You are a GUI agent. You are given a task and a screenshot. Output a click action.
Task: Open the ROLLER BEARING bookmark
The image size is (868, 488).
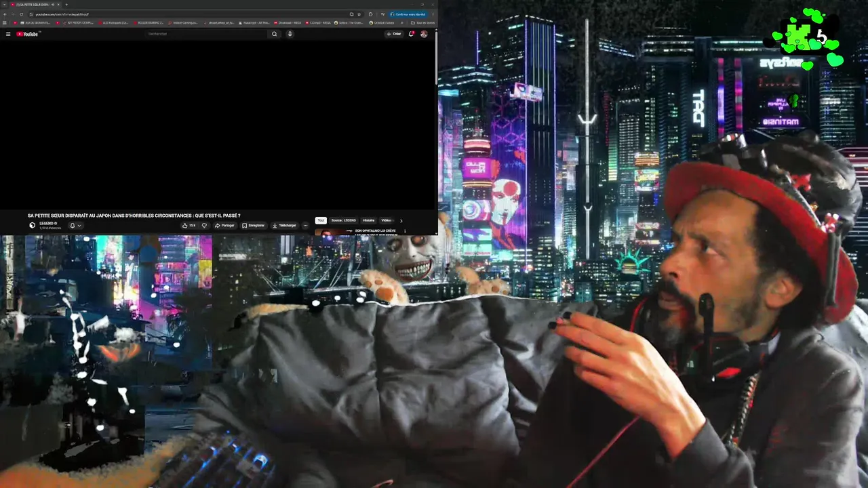pyautogui.click(x=149, y=23)
